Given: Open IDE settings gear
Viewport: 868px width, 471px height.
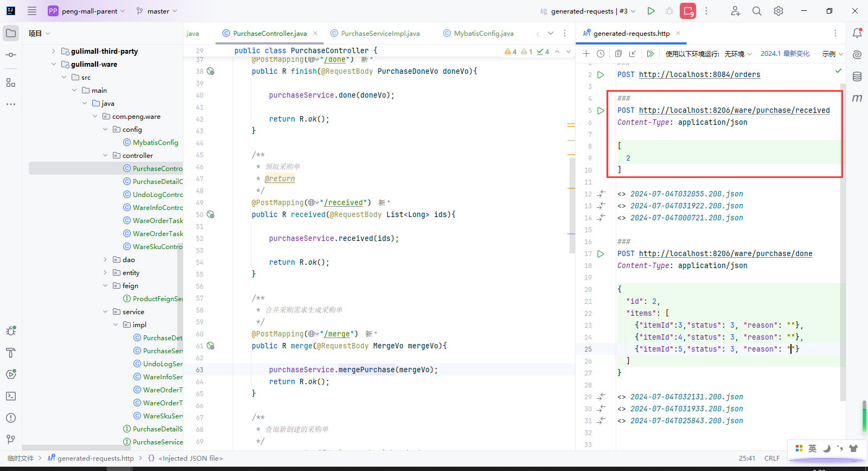Looking at the screenshot, I should coord(778,11).
